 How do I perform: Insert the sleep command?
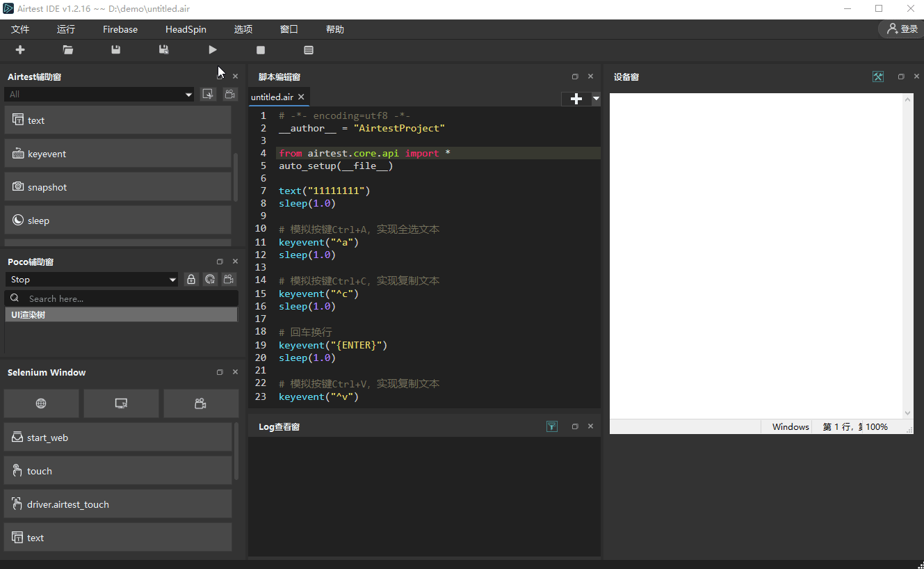(x=117, y=221)
